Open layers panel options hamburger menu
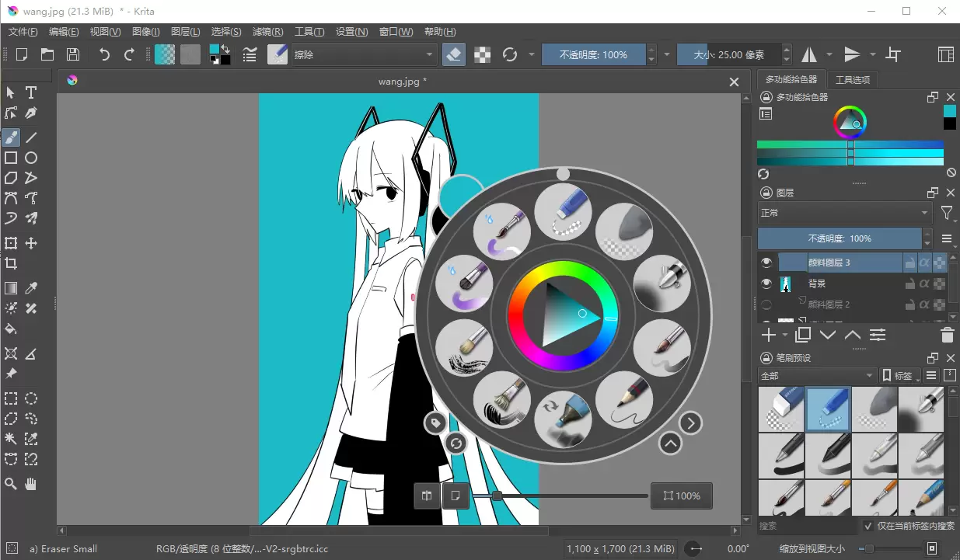This screenshot has width=960, height=560. (x=948, y=238)
